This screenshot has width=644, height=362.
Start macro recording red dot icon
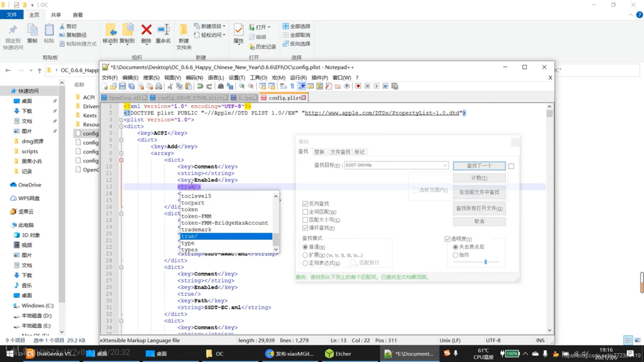358,86
